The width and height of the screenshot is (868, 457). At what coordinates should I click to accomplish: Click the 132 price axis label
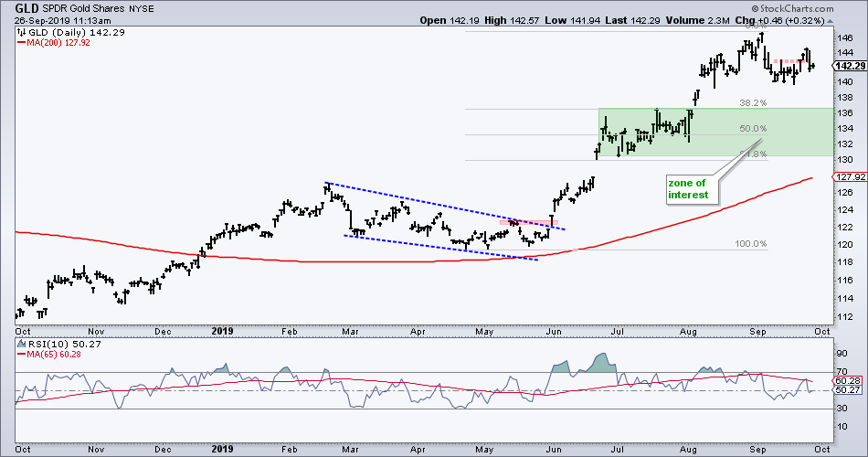coord(845,144)
